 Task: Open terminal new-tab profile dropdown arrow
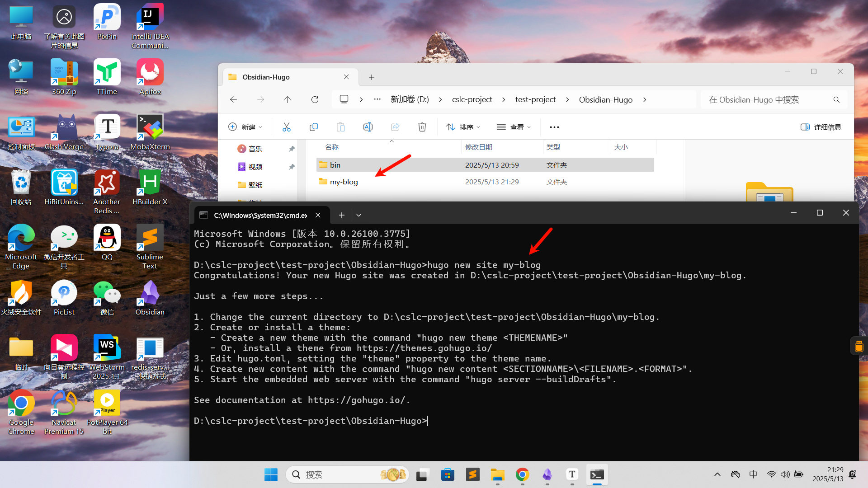point(359,215)
